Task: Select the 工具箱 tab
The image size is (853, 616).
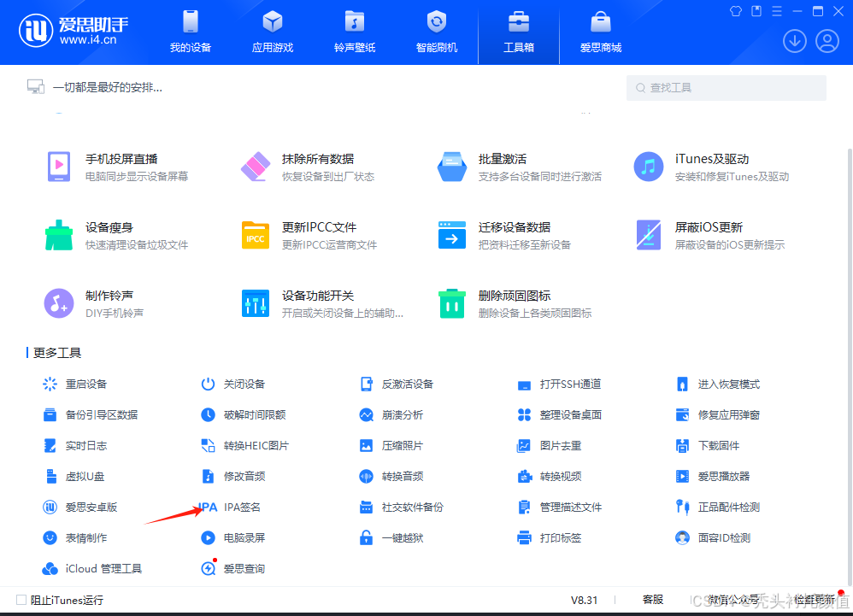Action: [519, 32]
